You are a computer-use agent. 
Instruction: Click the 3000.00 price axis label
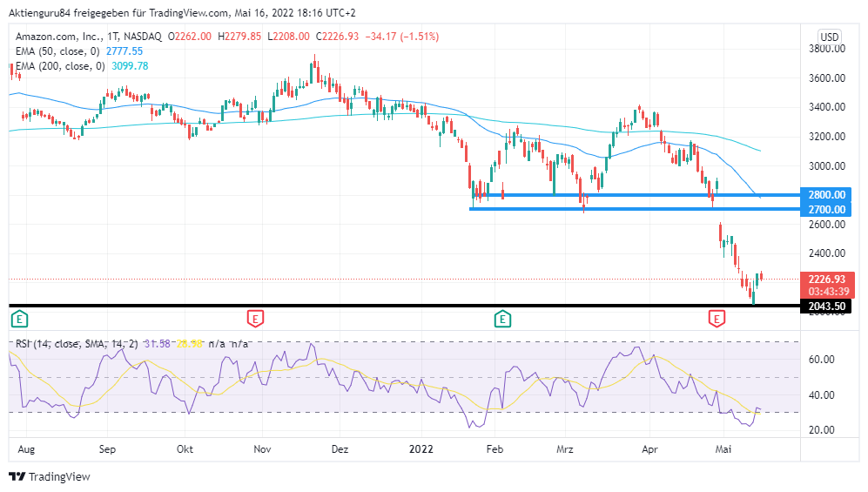point(827,166)
